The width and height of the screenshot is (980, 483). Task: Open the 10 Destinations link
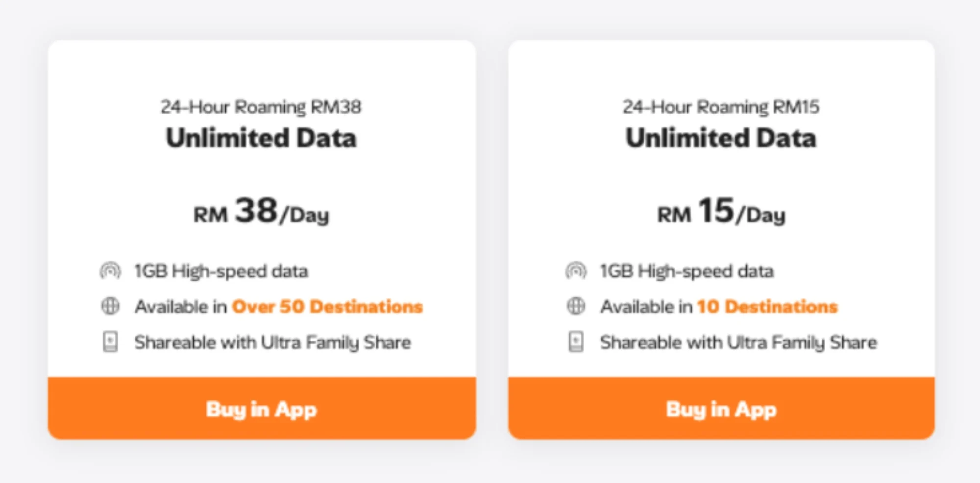point(767,306)
